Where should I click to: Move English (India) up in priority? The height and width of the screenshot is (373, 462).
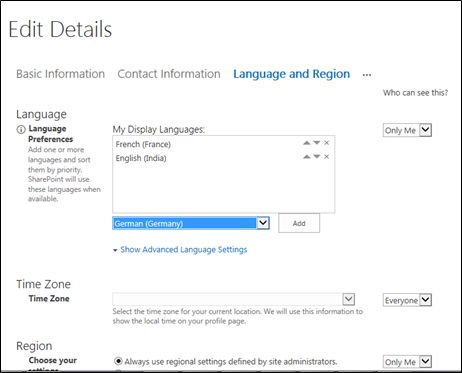pyautogui.click(x=307, y=157)
